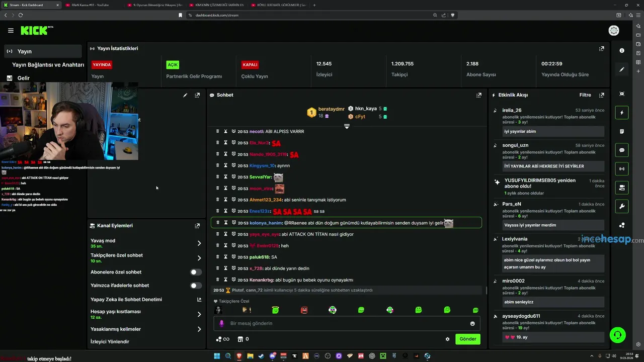644x362 pixels.
Task: Click the info icon in right sidebar
Action: (x=622, y=51)
